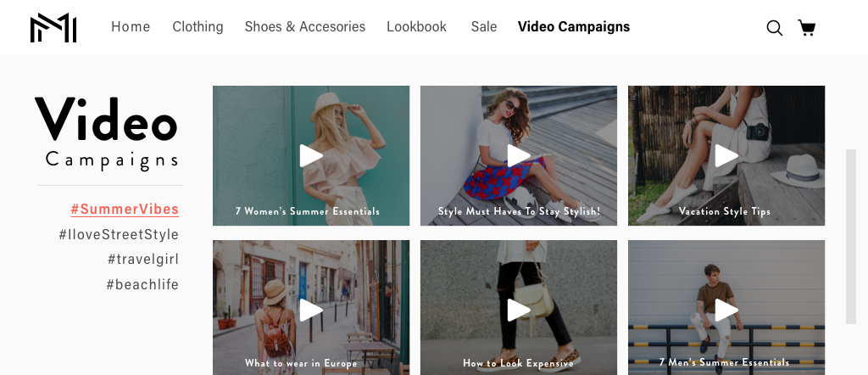The width and height of the screenshot is (868, 375).
Task: Navigate to the Lookbook page
Action: pyautogui.click(x=416, y=26)
